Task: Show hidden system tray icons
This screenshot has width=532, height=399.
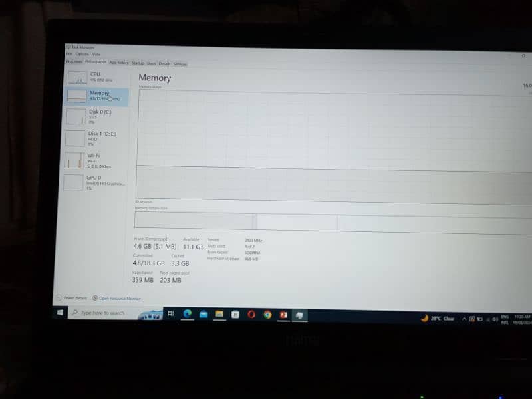Action: [x=464, y=319]
